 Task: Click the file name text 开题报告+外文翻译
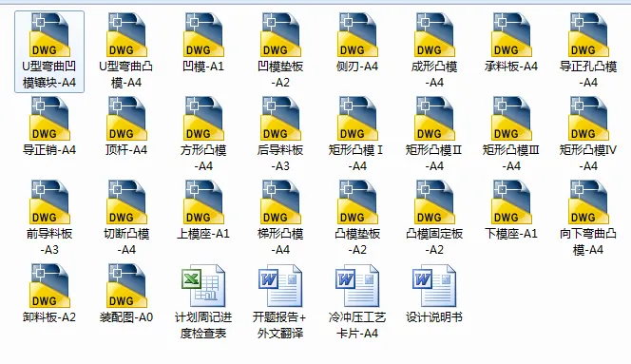[x=280, y=325]
